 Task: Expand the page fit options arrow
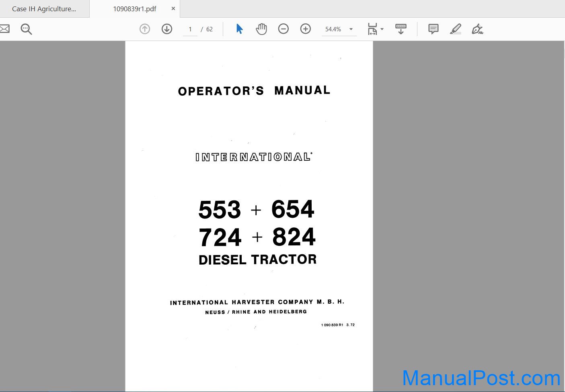click(382, 29)
